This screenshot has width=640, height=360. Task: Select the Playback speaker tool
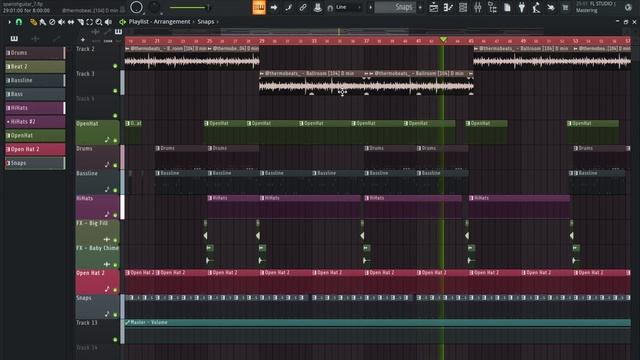click(108, 22)
